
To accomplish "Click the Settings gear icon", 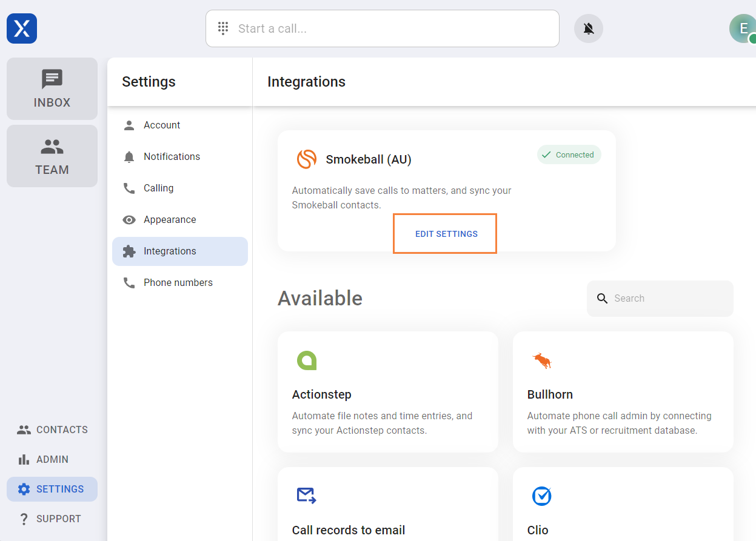I will (x=24, y=489).
